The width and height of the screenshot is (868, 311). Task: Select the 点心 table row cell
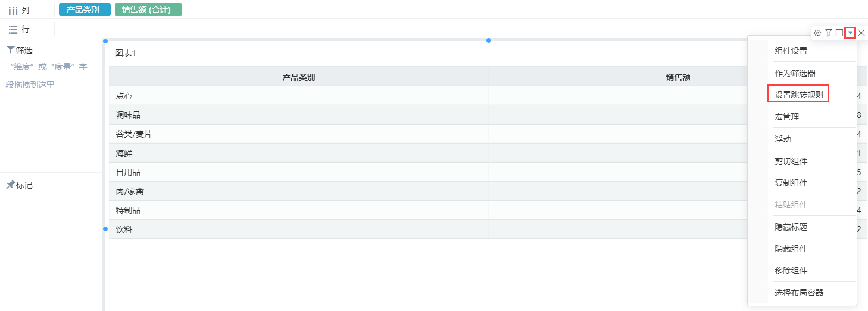[x=298, y=96]
